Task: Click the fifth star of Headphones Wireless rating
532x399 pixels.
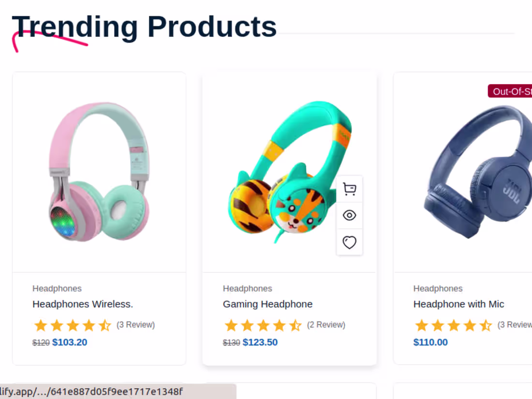Action: click(104, 325)
